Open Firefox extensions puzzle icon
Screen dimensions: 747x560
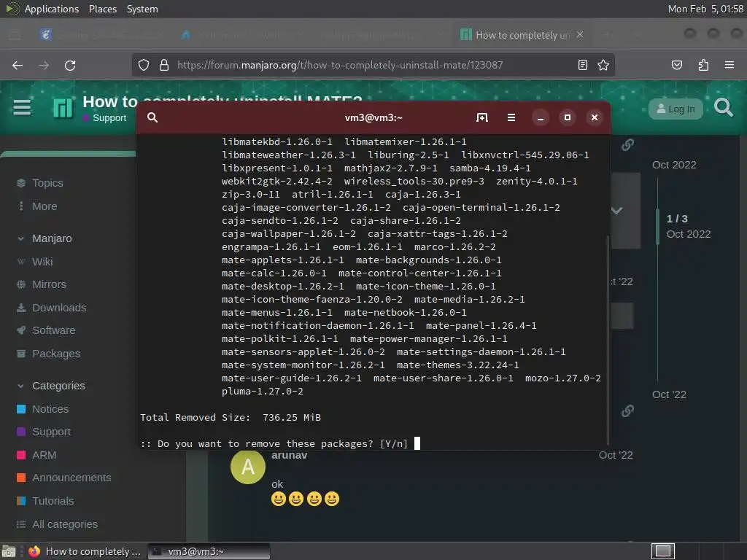pyautogui.click(x=703, y=65)
